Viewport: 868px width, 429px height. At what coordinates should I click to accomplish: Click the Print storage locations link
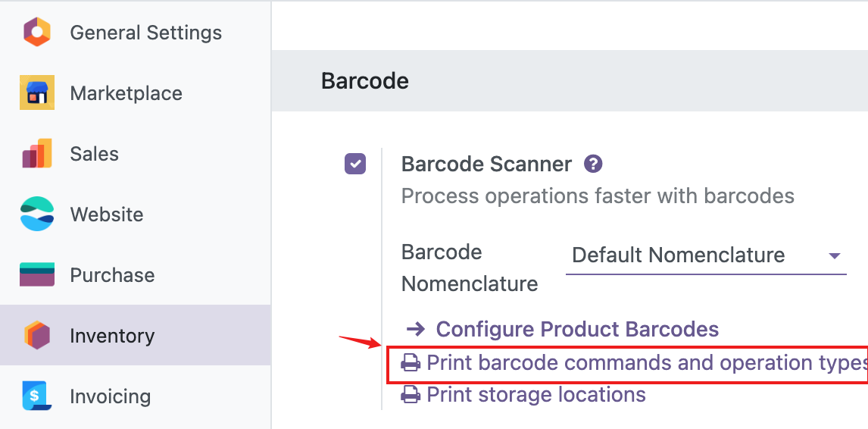coord(535,395)
